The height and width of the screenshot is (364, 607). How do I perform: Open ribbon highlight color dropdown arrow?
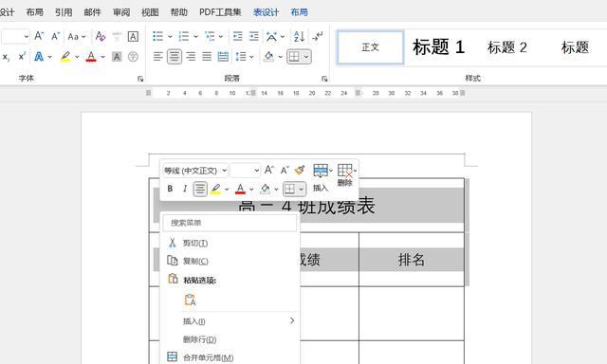(77, 57)
